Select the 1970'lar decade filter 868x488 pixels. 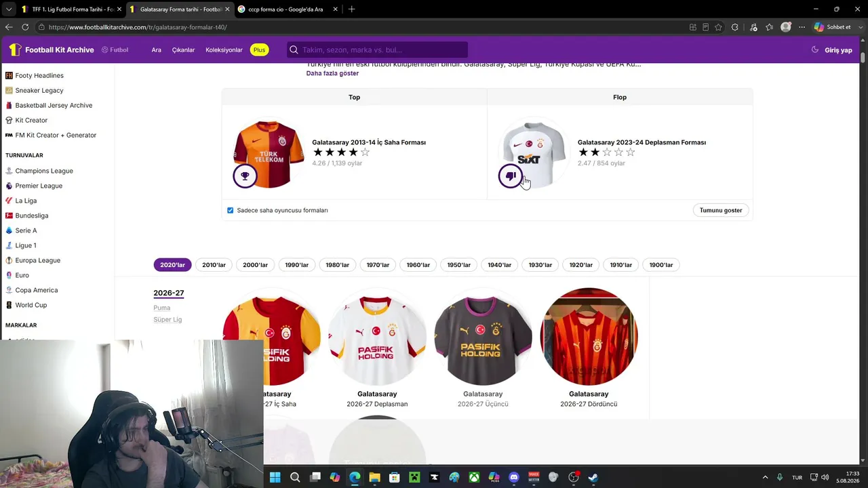tap(378, 265)
